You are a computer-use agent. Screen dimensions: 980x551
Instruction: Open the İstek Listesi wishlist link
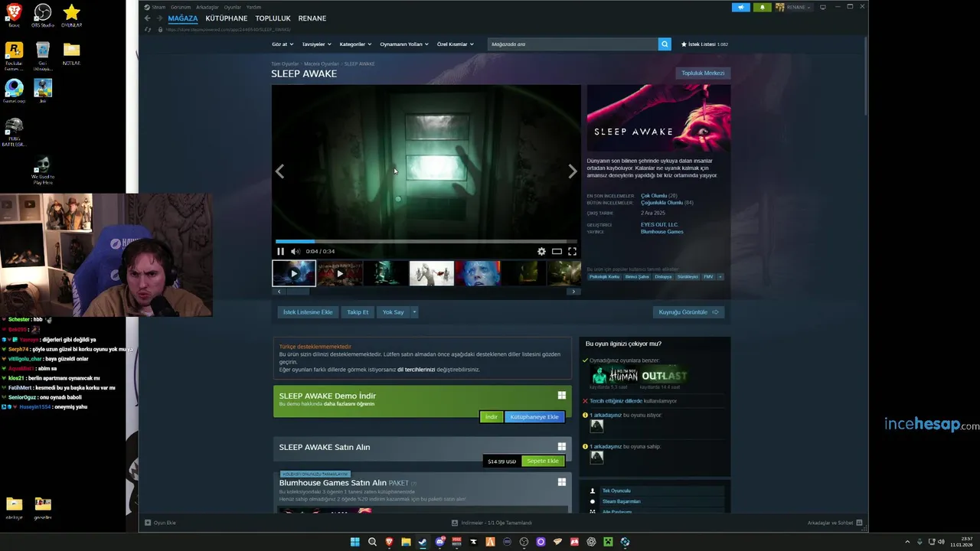(704, 44)
